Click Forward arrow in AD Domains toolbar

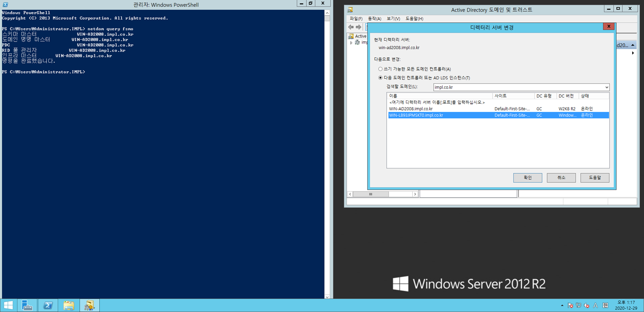click(359, 27)
